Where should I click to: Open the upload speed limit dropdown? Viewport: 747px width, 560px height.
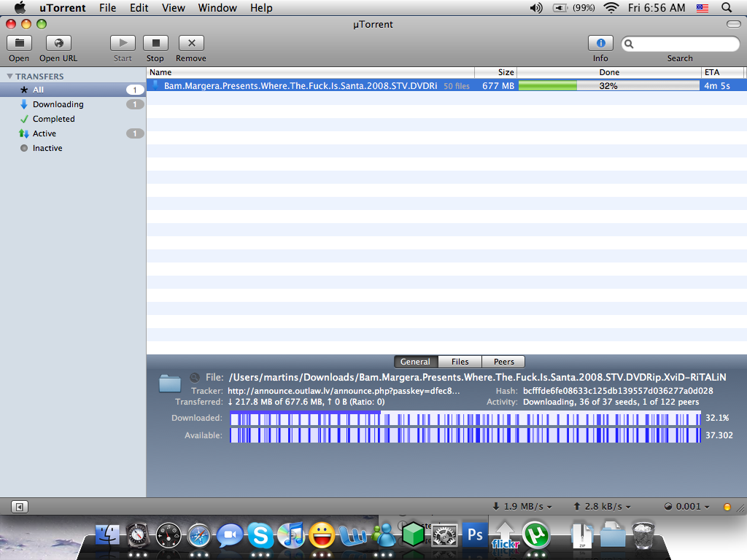(602, 507)
